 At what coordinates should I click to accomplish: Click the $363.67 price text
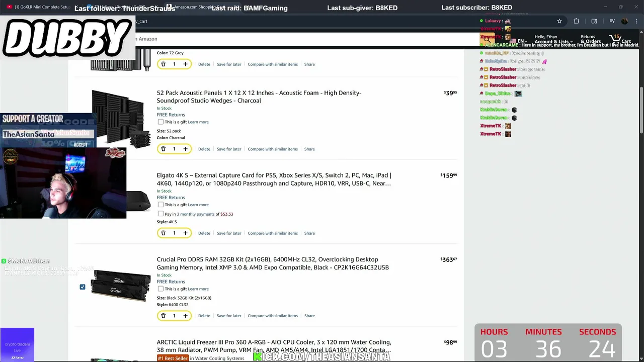[x=449, y=259]
